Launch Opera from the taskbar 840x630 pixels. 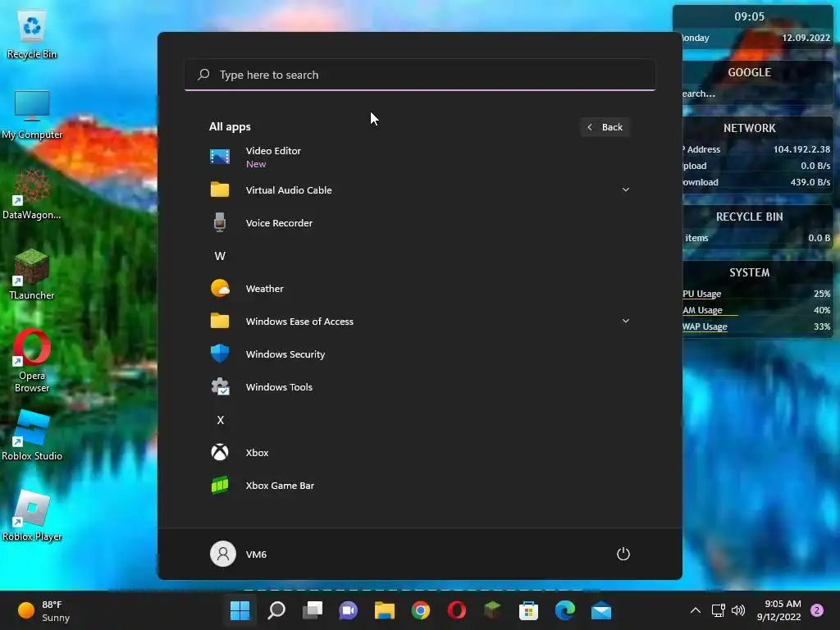(456, 610)
